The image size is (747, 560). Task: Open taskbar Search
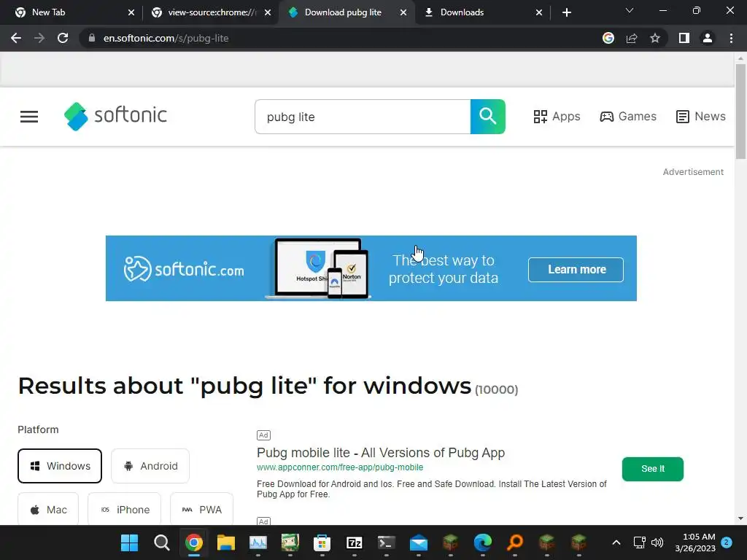pyautogui.click(x=161, y=542)
